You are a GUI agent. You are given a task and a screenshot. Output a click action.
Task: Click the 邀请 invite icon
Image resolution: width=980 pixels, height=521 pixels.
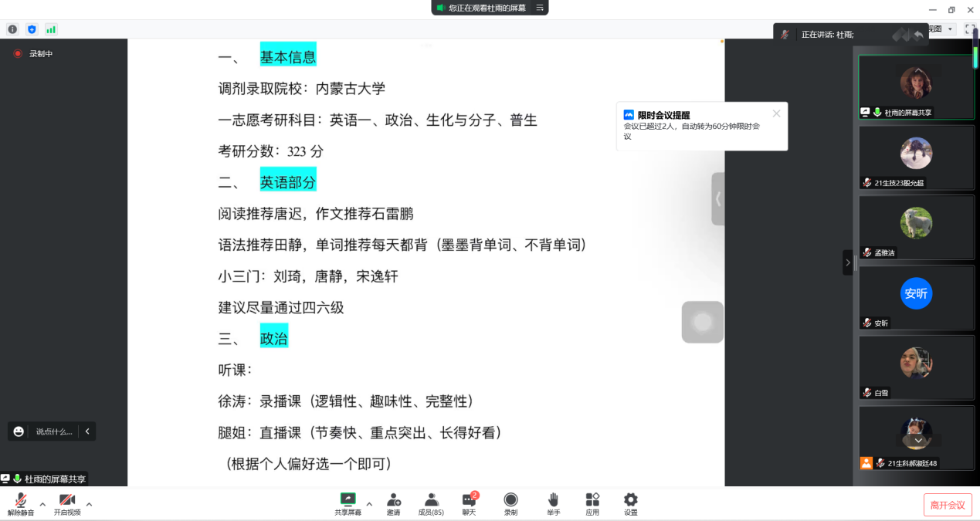click(394, 500)
